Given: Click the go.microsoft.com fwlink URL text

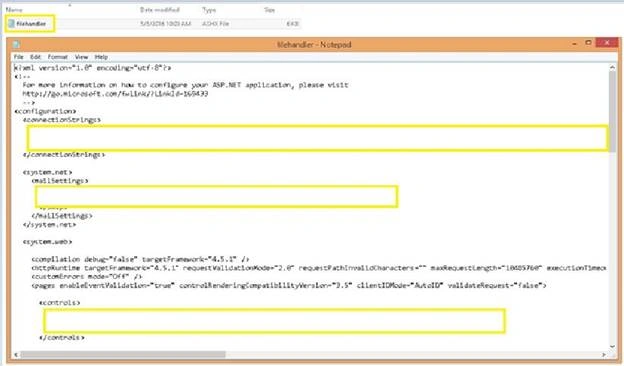Looking at the screenshot, I should 115,94.
